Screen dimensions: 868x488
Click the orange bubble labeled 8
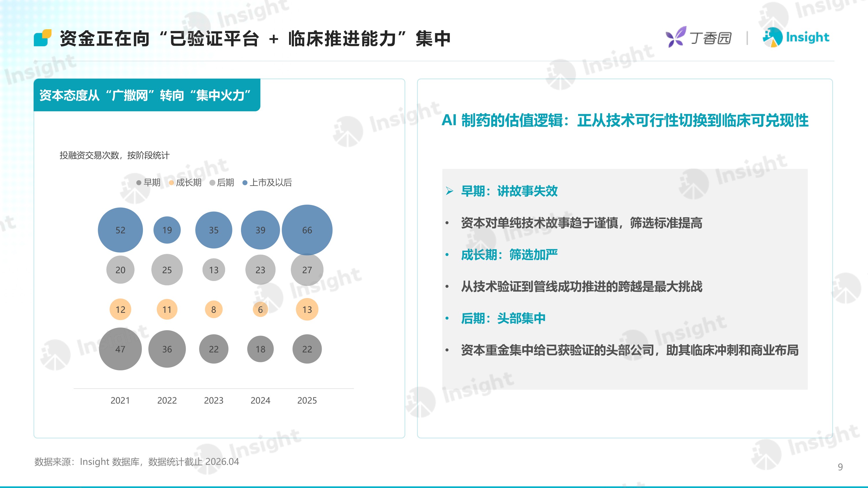(x=214, y=310)
